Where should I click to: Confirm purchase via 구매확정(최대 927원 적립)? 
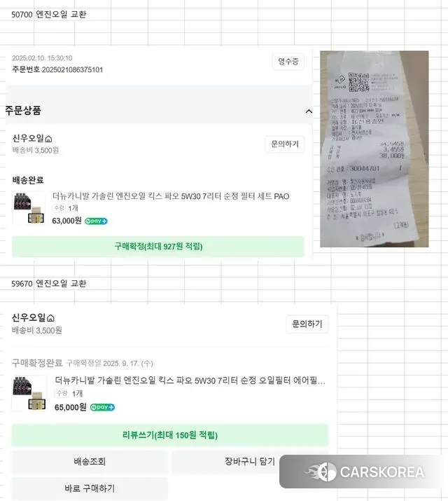[158, 247]
